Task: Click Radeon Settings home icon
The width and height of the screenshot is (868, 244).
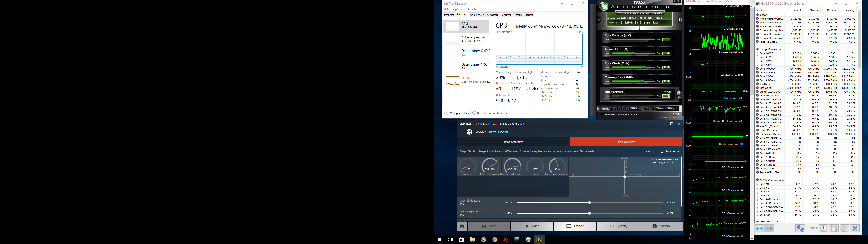Action: coord(462,226)
